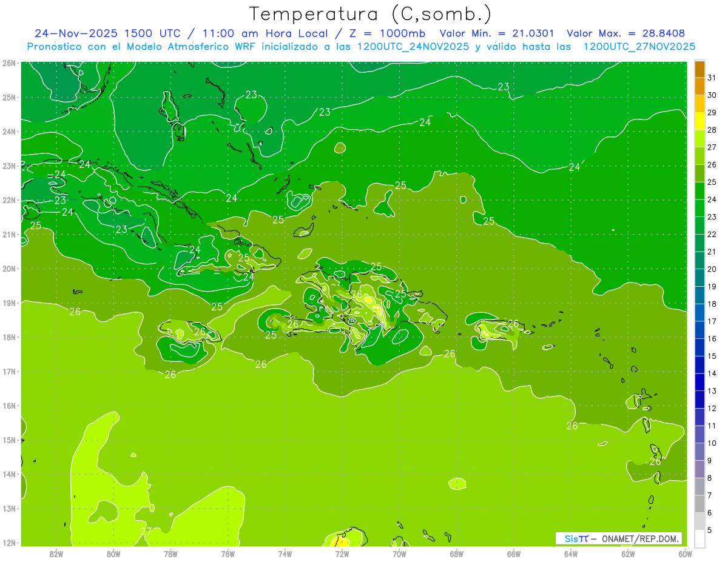Screen dimensions: 728x562
Task: Click the 20N latitude axis label
Action: 8,269
